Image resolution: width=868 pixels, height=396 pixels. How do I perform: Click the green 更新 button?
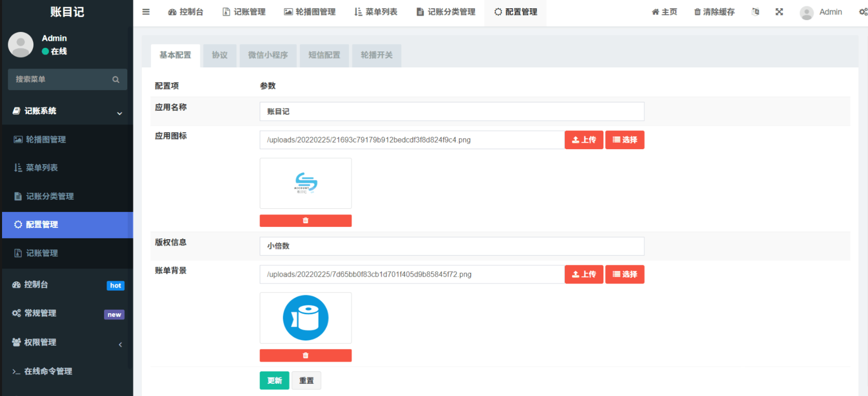274,381
